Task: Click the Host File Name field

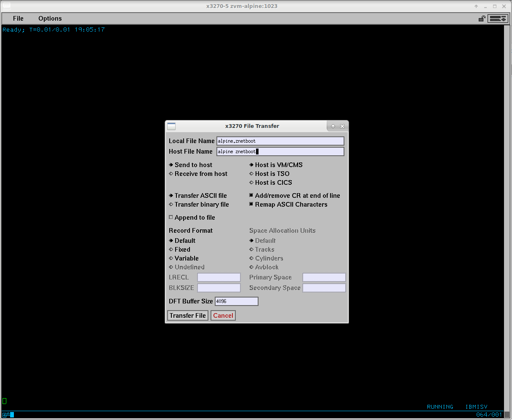Action: [280, 152]
